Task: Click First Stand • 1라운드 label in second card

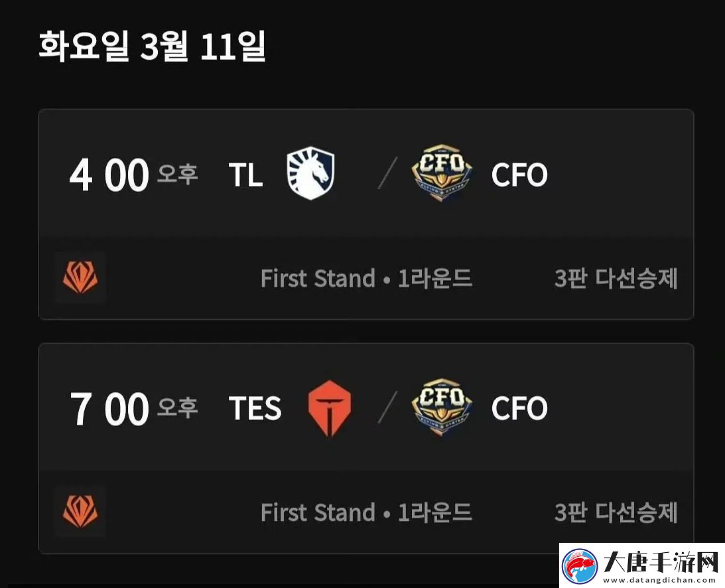Action: [x=366, y=512]
